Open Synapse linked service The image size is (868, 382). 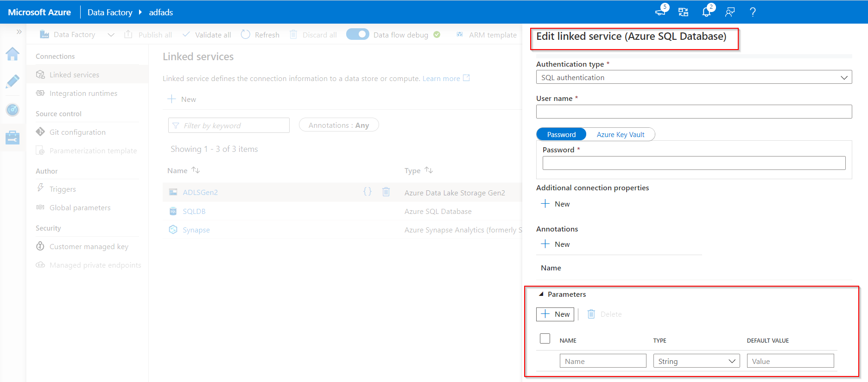point(196,230)
